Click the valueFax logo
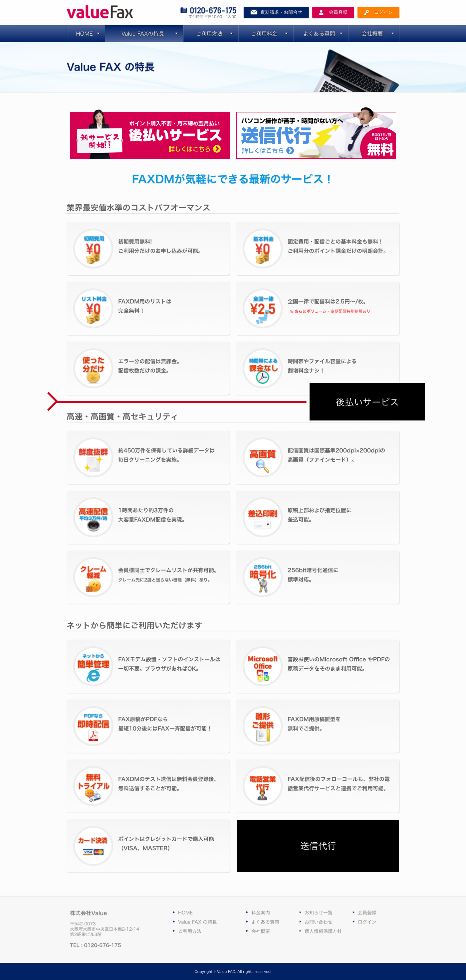466x980 pixels. click(x=100, y=12)
